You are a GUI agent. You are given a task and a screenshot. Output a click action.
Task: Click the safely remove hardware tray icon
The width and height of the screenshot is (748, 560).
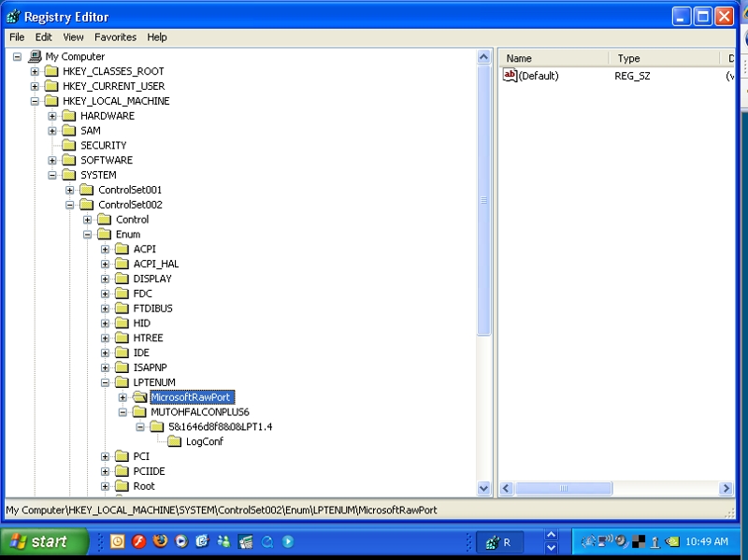pos(655,542)
